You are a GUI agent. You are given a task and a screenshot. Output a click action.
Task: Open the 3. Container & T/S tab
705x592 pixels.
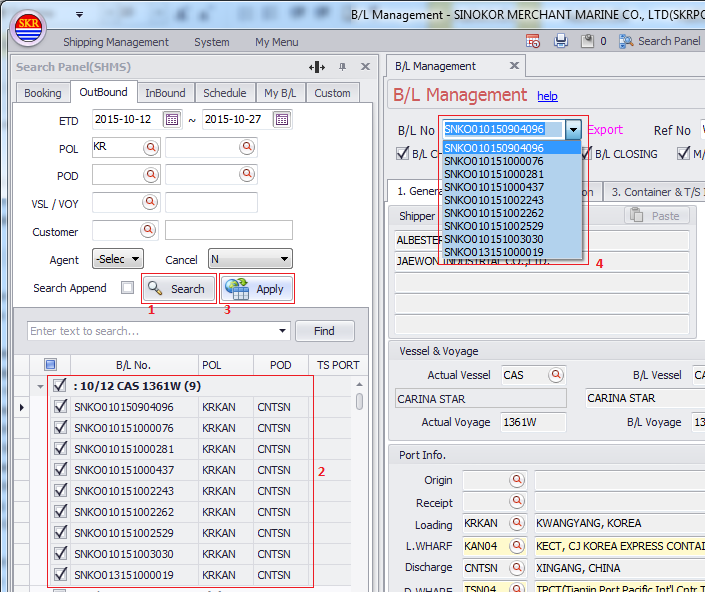pos(656,192)
